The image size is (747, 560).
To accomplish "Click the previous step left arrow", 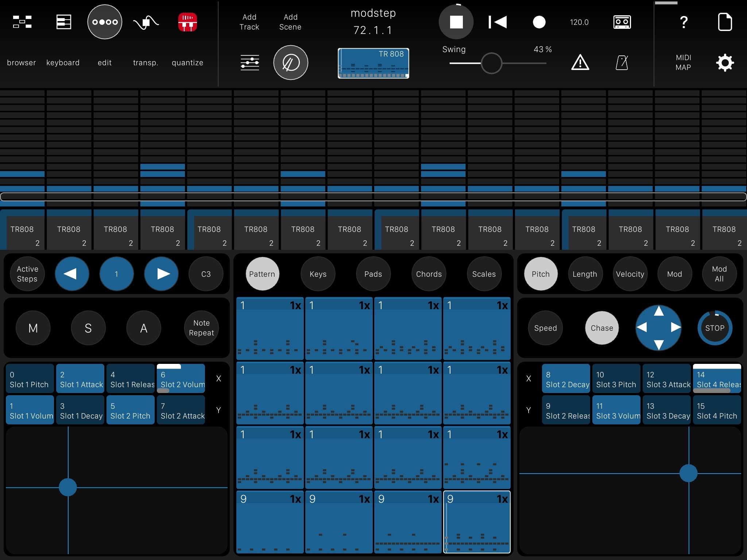I will 72,274.
